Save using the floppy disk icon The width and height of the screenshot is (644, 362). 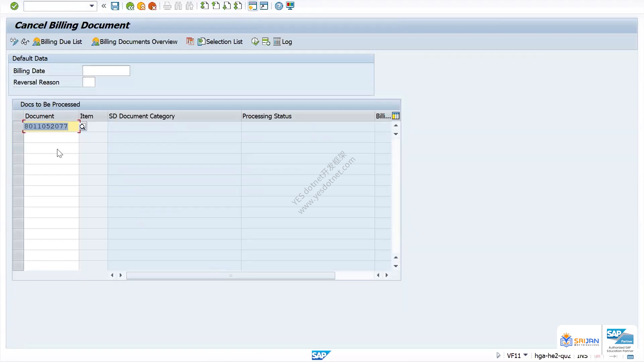point(115,6)
